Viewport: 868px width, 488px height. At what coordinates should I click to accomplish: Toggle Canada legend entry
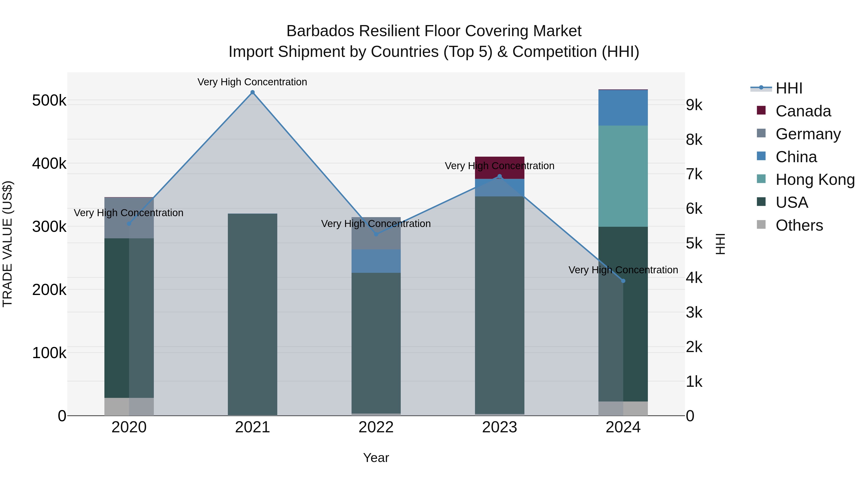click(793, 111)
